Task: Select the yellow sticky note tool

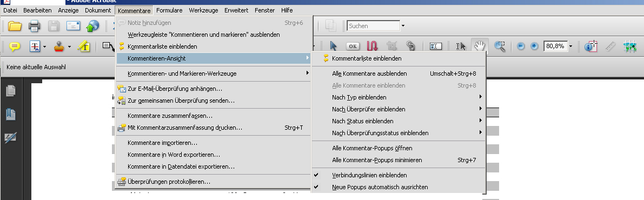Action: click(15, 47)
